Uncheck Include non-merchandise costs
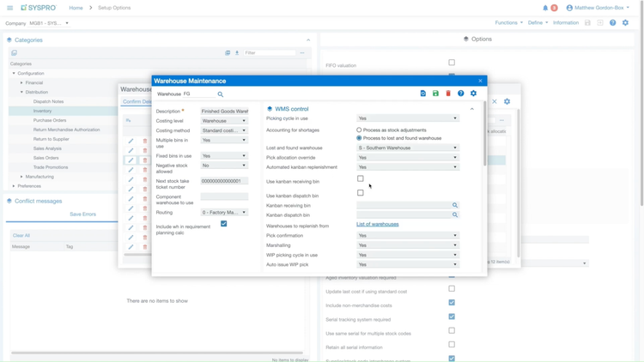The width and height of the screenshot is (644, 362). coord(452,303)
